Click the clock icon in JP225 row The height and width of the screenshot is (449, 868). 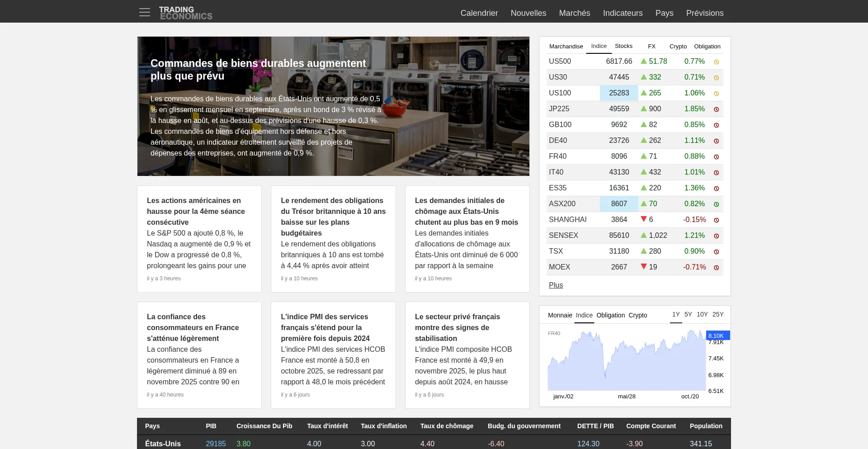716,109
